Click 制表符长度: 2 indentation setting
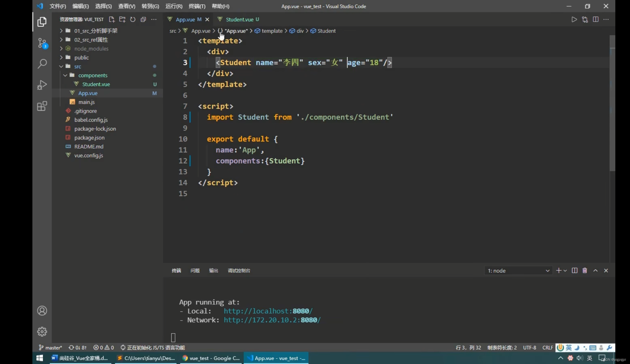This screenshot has width=630, height=364. tap(502, 348)
